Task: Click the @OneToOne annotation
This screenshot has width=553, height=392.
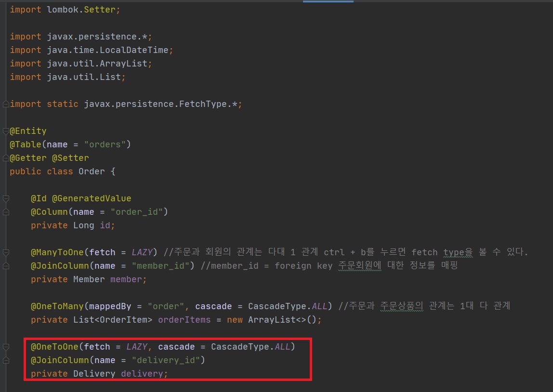Action: (x=54, y=347)
